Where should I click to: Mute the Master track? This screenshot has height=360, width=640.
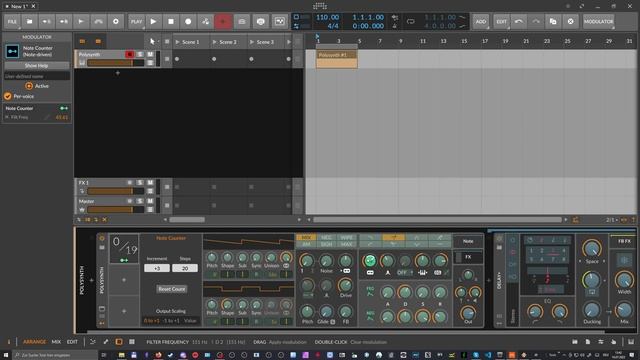(x=150, y=201)
